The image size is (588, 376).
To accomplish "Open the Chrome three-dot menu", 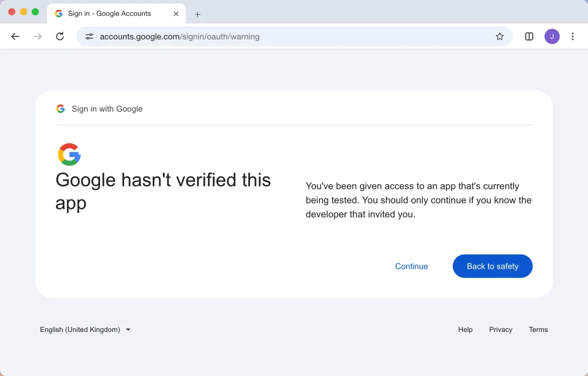I will coord(572,36).
